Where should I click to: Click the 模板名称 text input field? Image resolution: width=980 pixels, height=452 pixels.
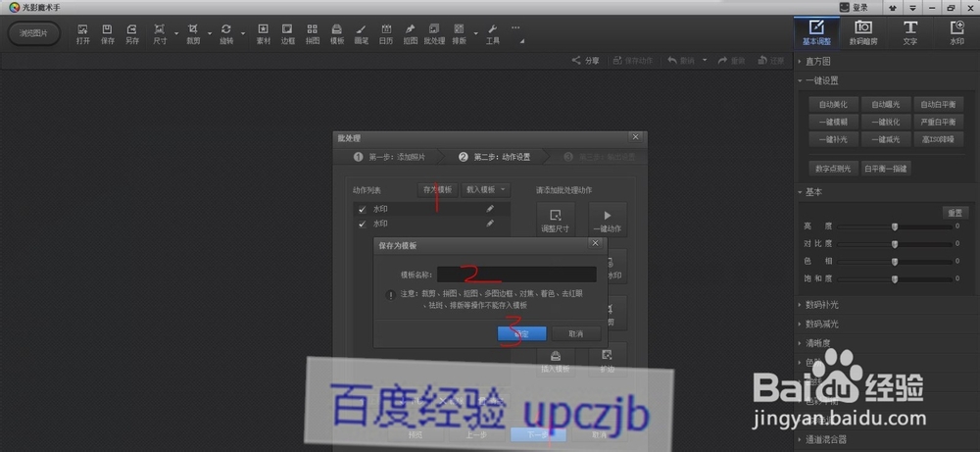516,275
